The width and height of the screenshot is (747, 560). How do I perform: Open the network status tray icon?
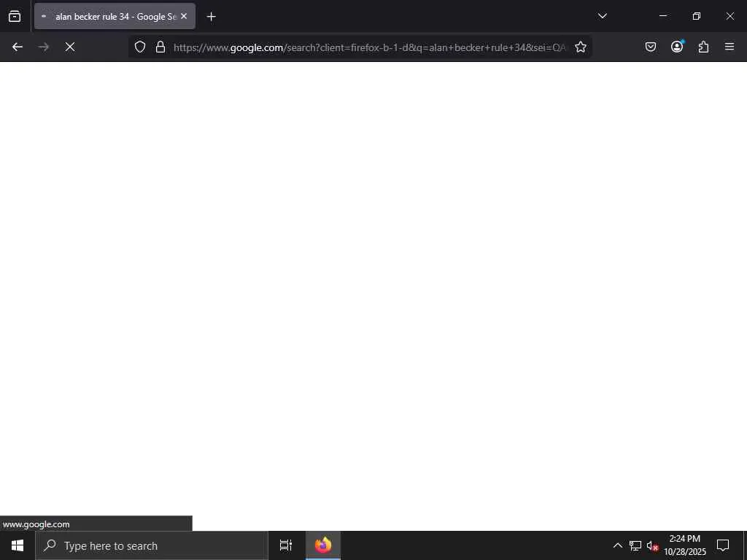point(635,545)
